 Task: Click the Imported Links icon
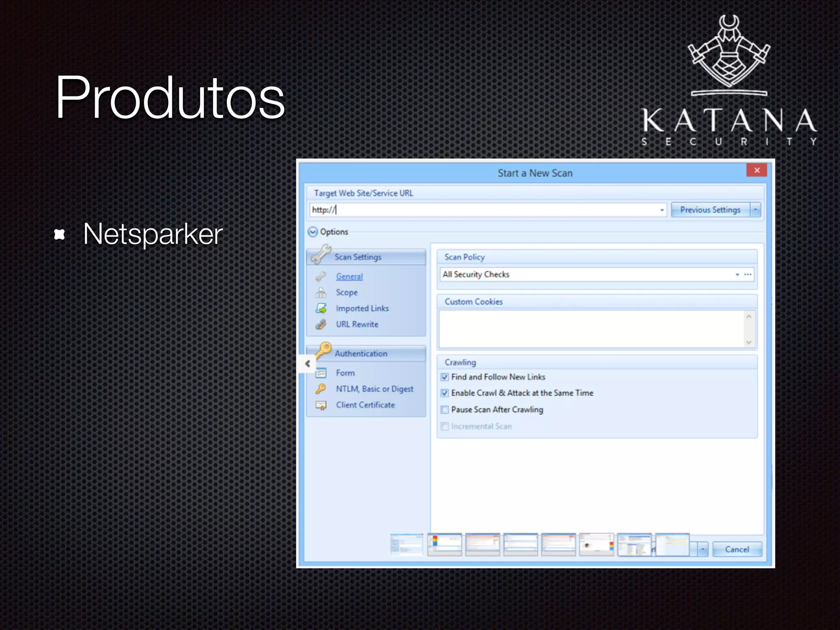click(321, 308)
